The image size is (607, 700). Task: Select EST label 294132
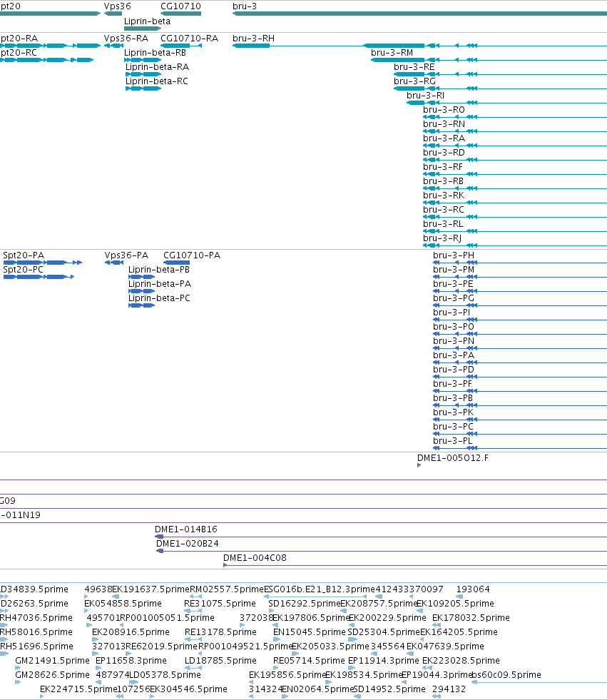pyautogui.click(x=449, y=689)
